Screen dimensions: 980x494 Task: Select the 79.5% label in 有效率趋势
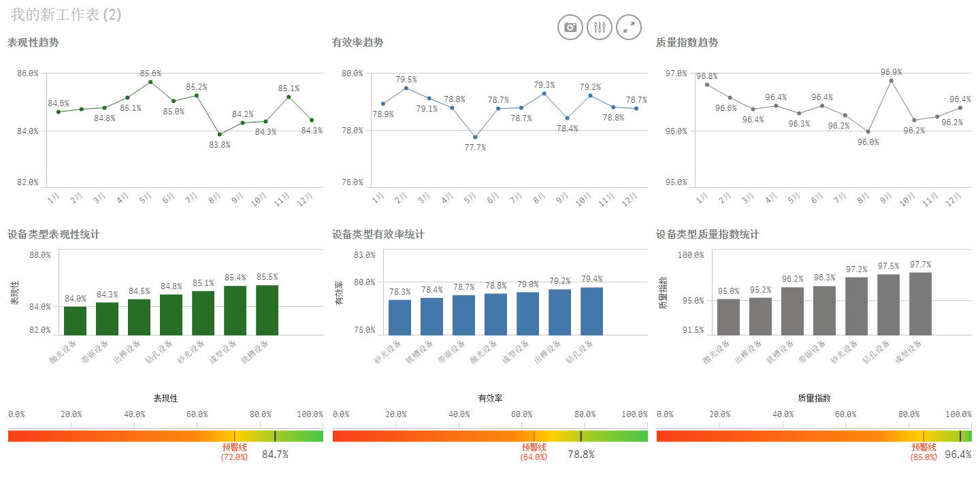point(406,79)
